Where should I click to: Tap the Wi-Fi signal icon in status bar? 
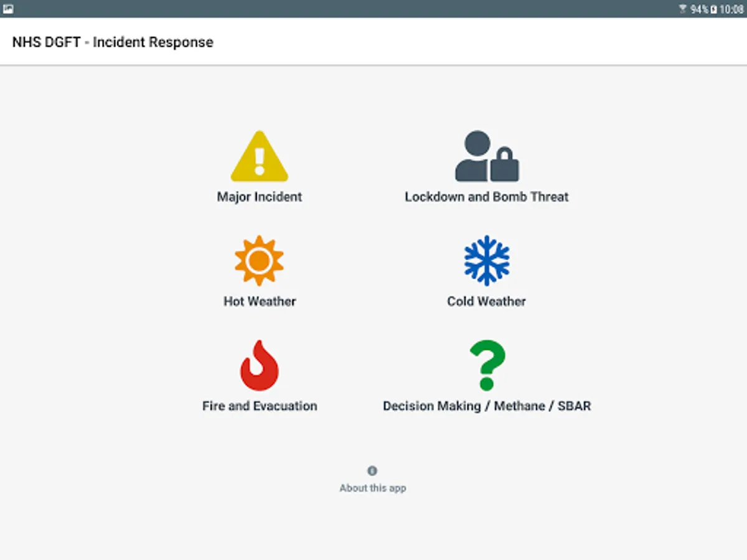click(683, 9)
